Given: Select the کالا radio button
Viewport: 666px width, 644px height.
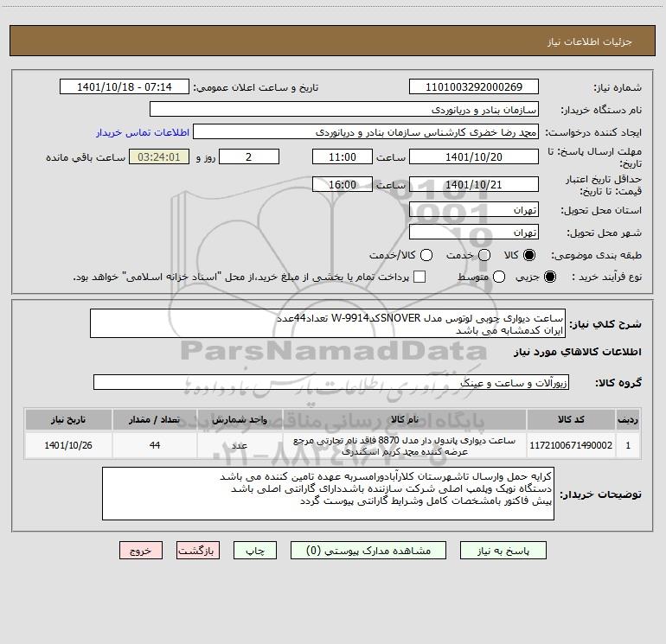Looking at the screenshot, I should click(x=529, y=255).
